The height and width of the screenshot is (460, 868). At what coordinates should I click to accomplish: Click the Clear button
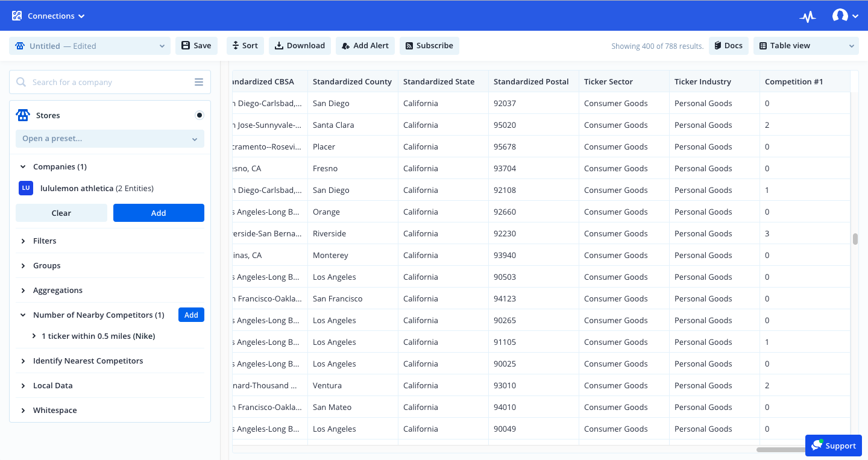point(61,213)
